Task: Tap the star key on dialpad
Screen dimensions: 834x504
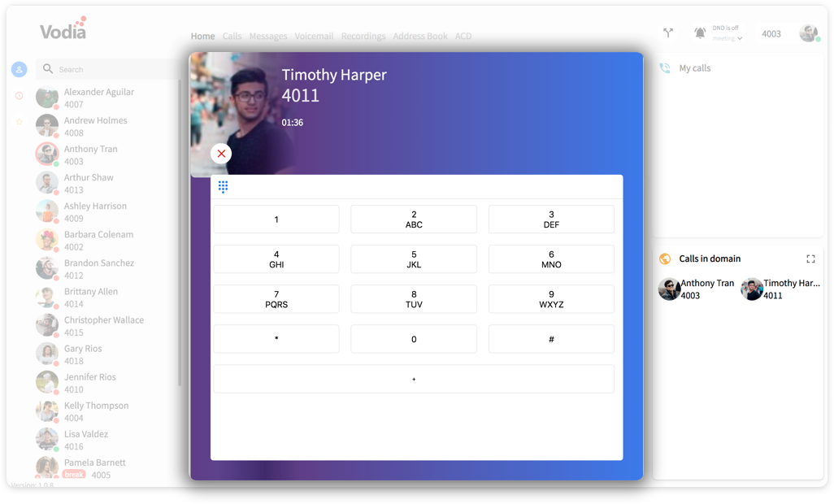Action: click(276, 339)
